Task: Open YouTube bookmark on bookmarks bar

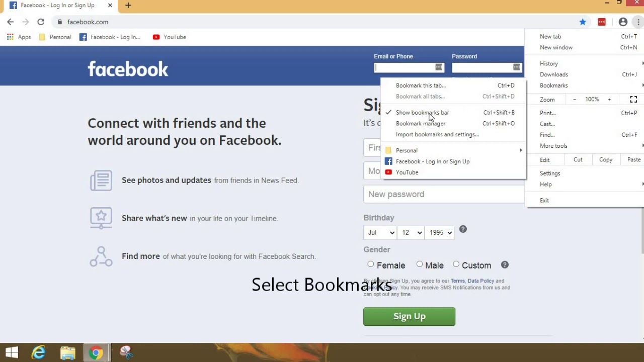Action: (x=170, y=37)
